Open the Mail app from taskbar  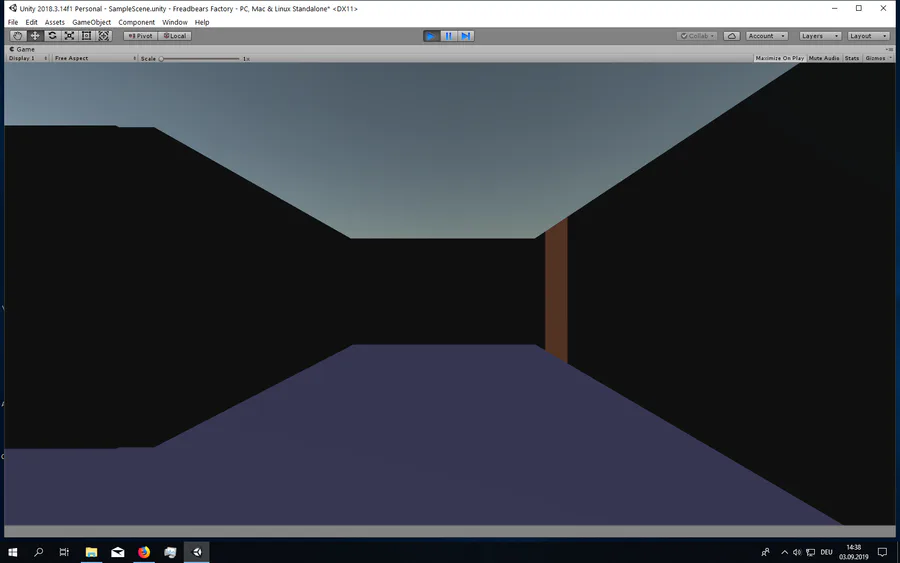118,552
